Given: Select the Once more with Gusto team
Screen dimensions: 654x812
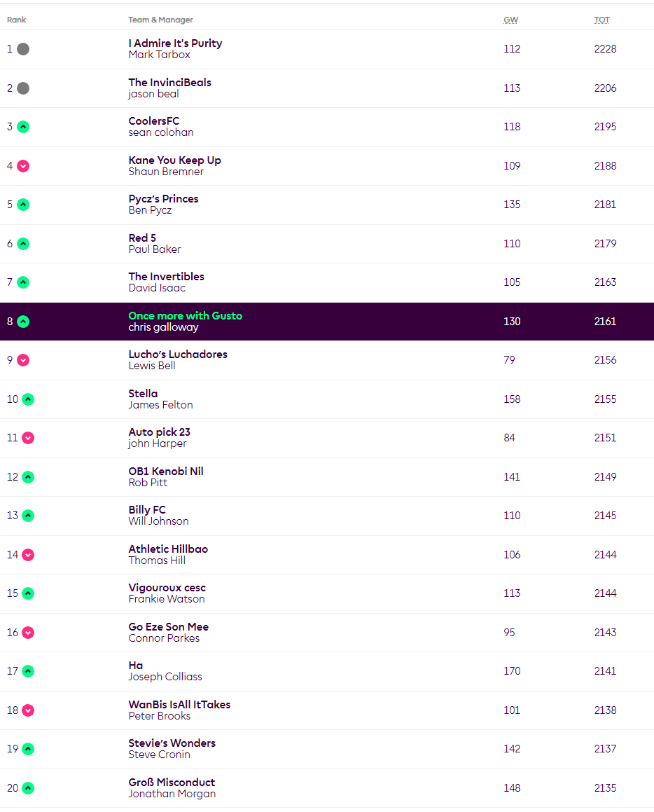Looking at the screenshot, I should pos(185,316).
